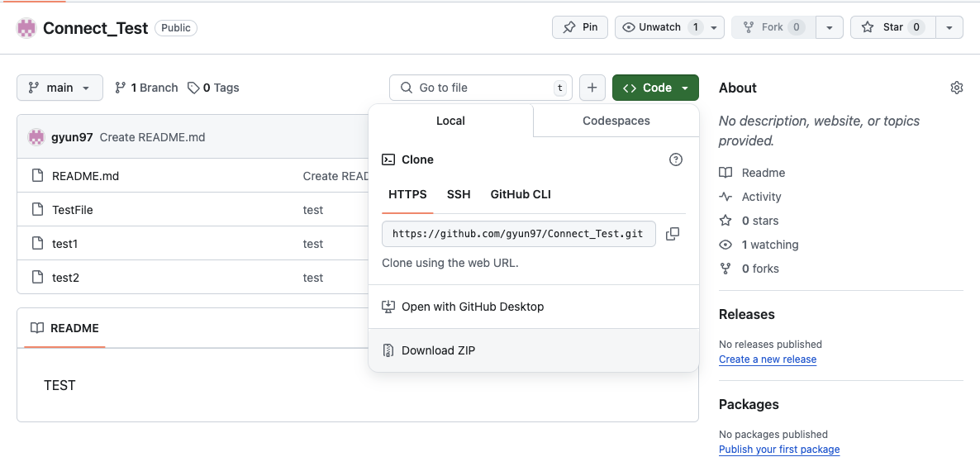Click the copy URL to clipboard icon
980x476 pixels.
673,234
